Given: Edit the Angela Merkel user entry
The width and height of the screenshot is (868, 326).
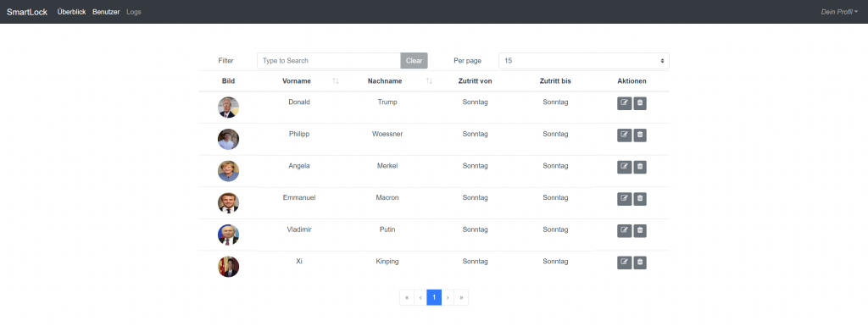Looking at the screenshot, I should (625, 167).
